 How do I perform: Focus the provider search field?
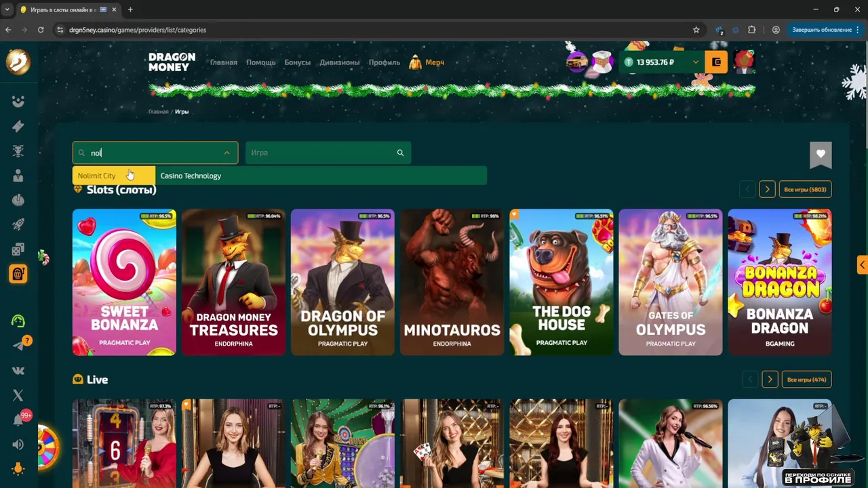point(155,153)
